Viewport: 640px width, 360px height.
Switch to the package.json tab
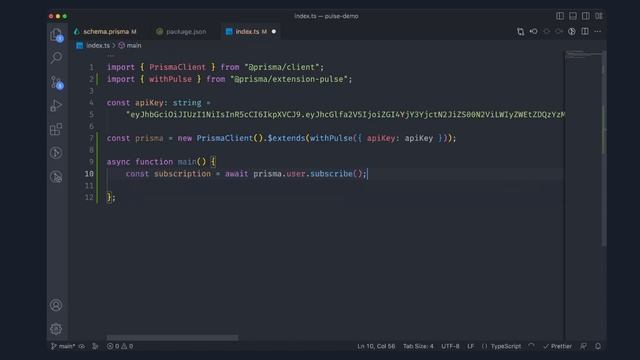coord(182,31)
